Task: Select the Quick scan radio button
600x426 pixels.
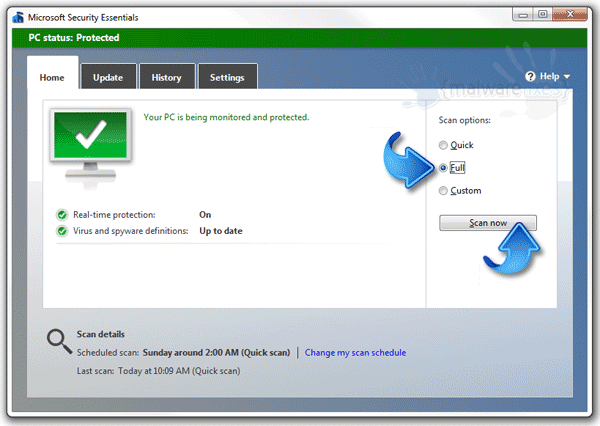Action: click(x=443, y=145)
